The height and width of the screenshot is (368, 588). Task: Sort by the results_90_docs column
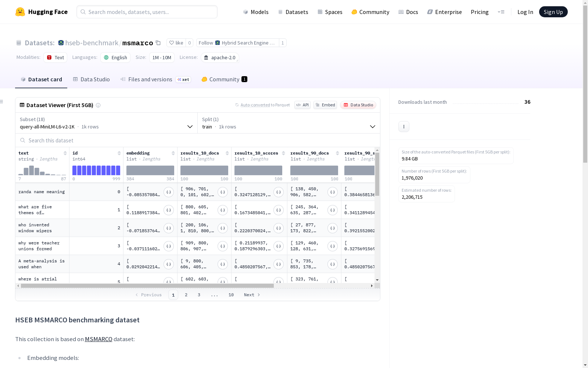pyautogui.click(x=337, y=153)
